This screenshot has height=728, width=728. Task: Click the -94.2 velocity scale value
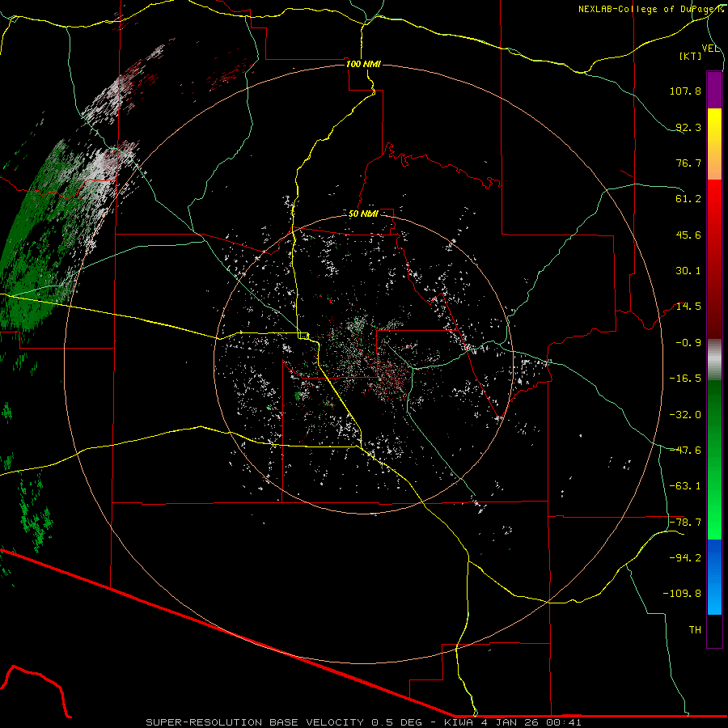tap(685, 558)
